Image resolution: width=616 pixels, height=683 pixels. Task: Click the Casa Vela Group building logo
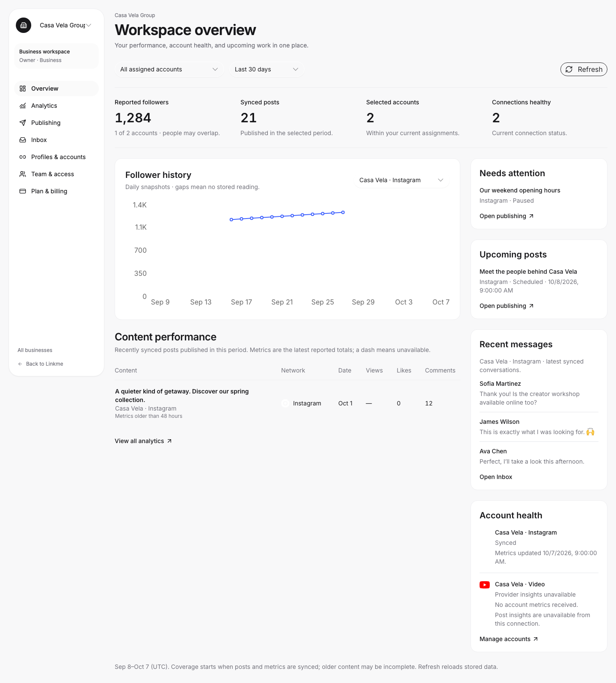click(x=24, y=25)
